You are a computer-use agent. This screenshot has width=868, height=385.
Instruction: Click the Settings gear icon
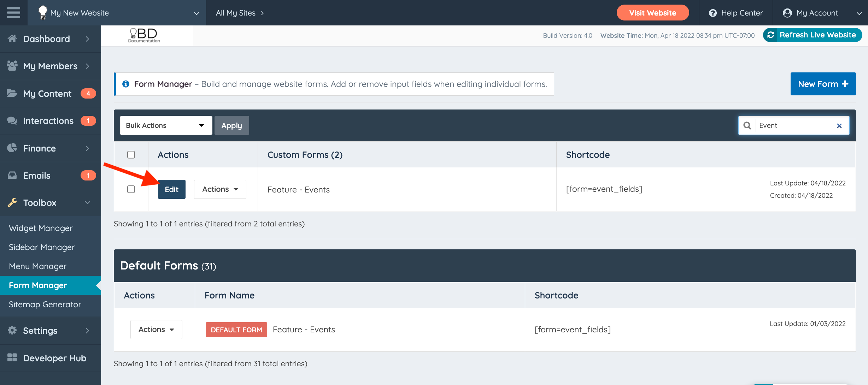coord(12,330)
